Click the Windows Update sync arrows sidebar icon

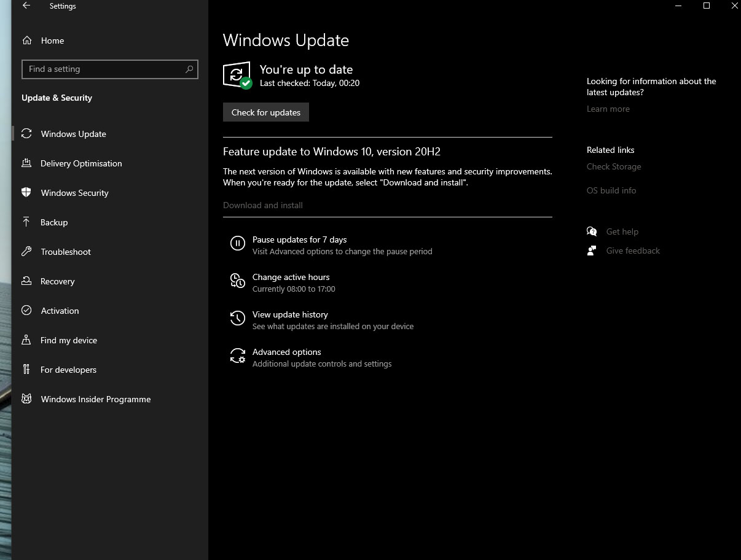coord(26,134)
